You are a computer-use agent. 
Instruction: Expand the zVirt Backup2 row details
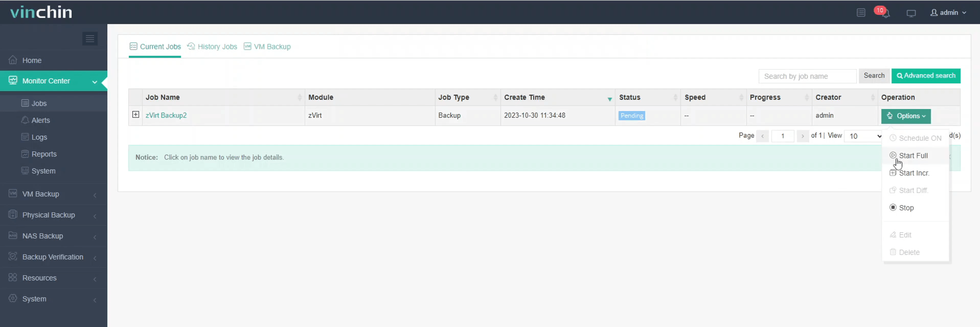point(135,115)
